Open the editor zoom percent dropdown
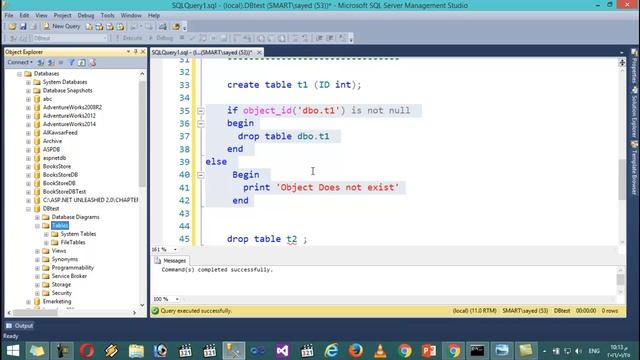 click(175, 249)
